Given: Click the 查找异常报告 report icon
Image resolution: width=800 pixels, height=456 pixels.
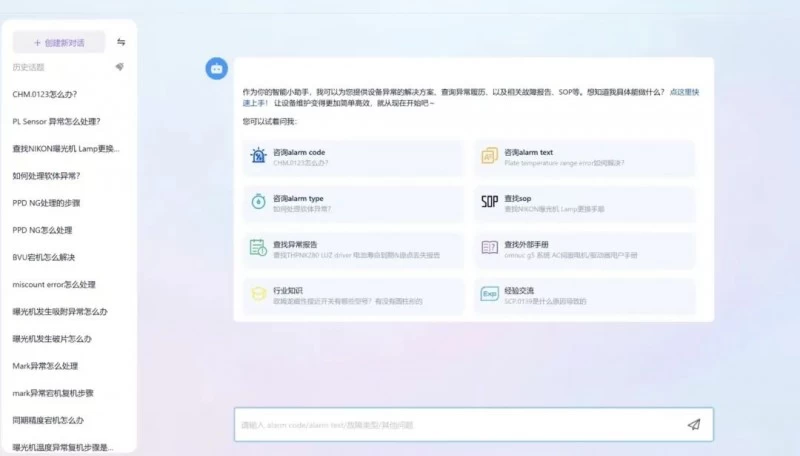Looking at the screenshot, I should coord(257,247).
